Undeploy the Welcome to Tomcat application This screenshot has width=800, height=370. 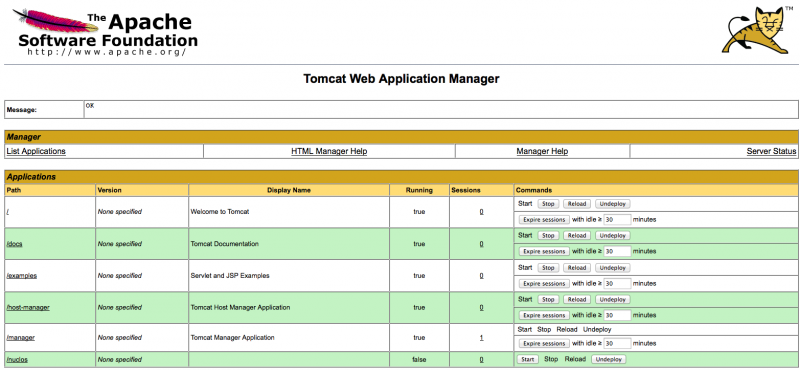click(613, 204)
